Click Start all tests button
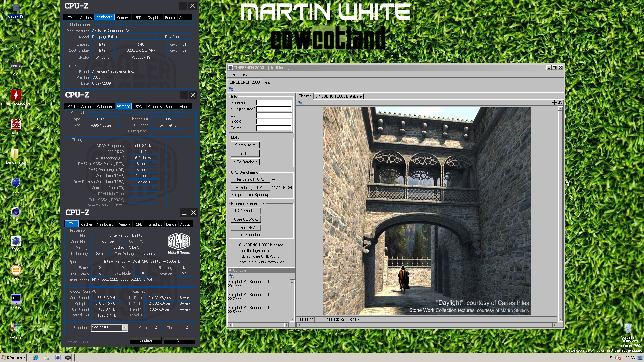The image size is (644, 362). coord(245,145)
